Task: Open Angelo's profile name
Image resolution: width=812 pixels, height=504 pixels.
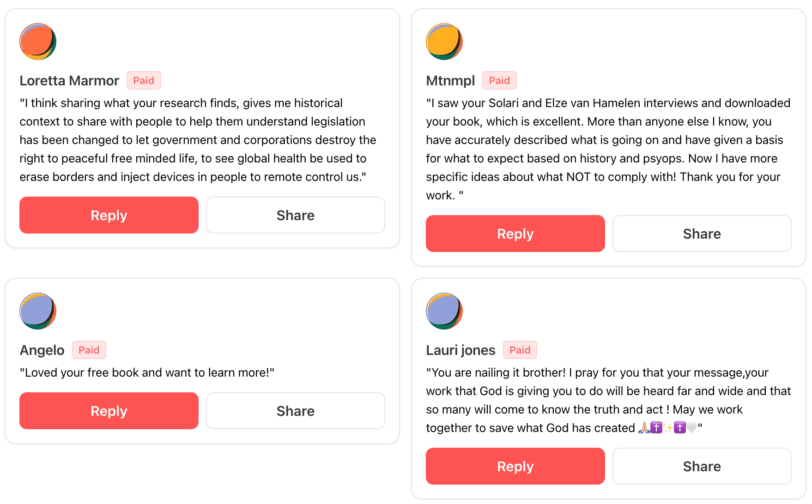Action: pos(42,350)
